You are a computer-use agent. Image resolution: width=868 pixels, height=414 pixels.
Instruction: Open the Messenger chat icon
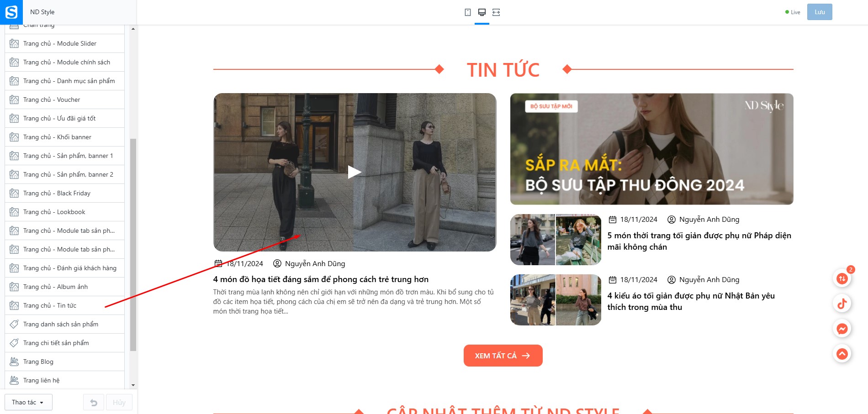842,329
